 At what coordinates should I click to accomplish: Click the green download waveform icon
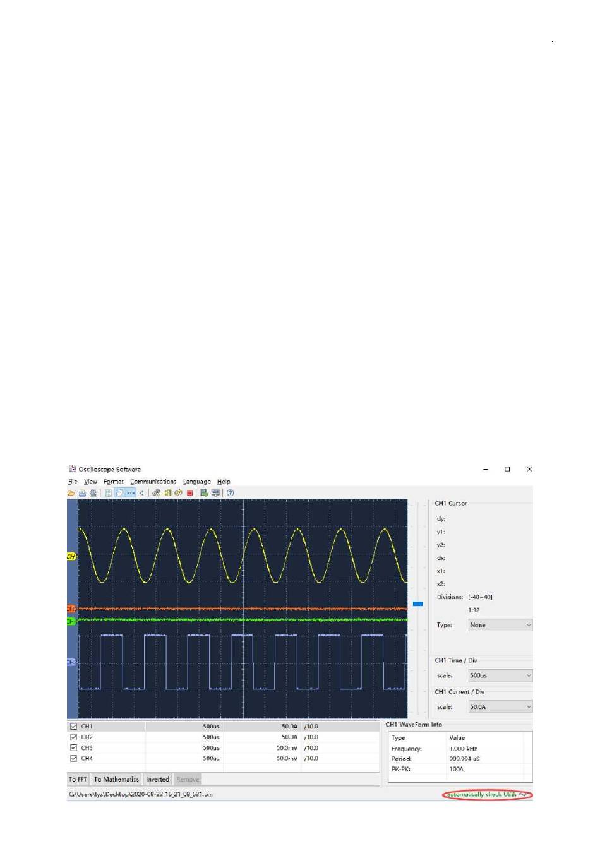(204, 493)
